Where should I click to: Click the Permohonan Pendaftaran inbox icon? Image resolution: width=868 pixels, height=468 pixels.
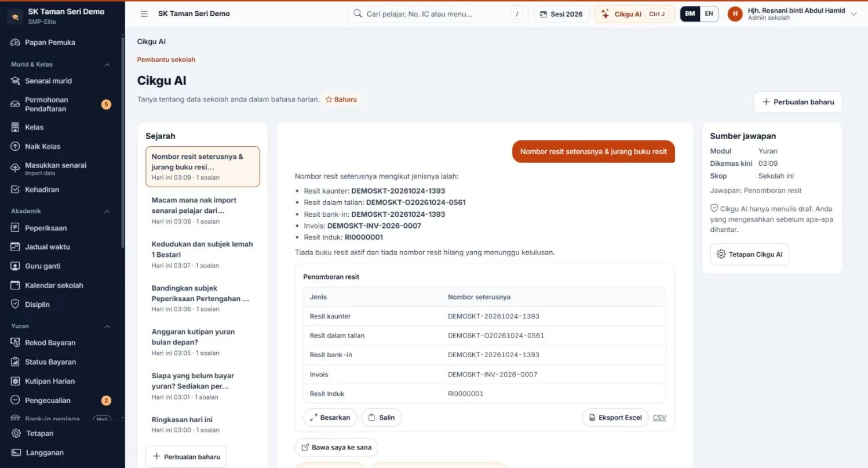click(x=16, y=104)
